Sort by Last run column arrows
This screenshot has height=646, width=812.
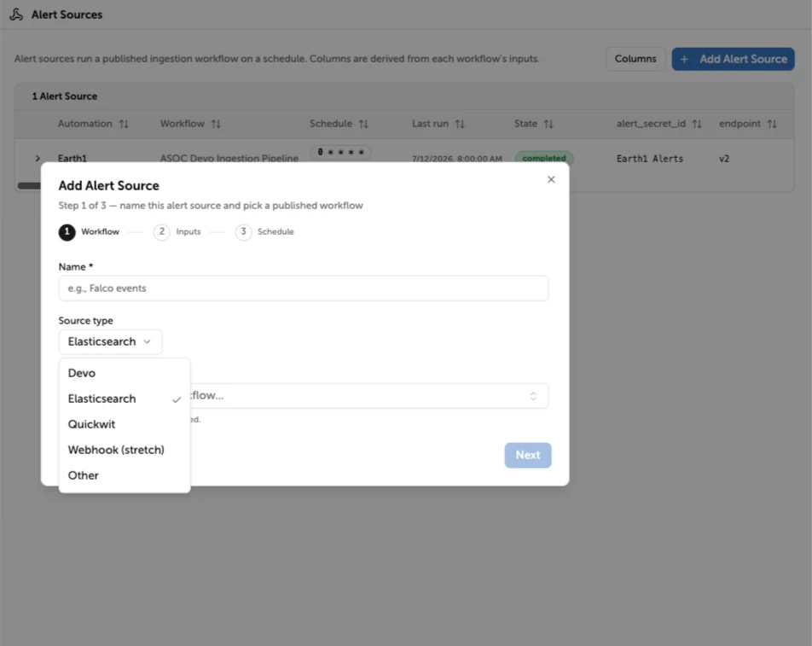click(x=460, y=124)
